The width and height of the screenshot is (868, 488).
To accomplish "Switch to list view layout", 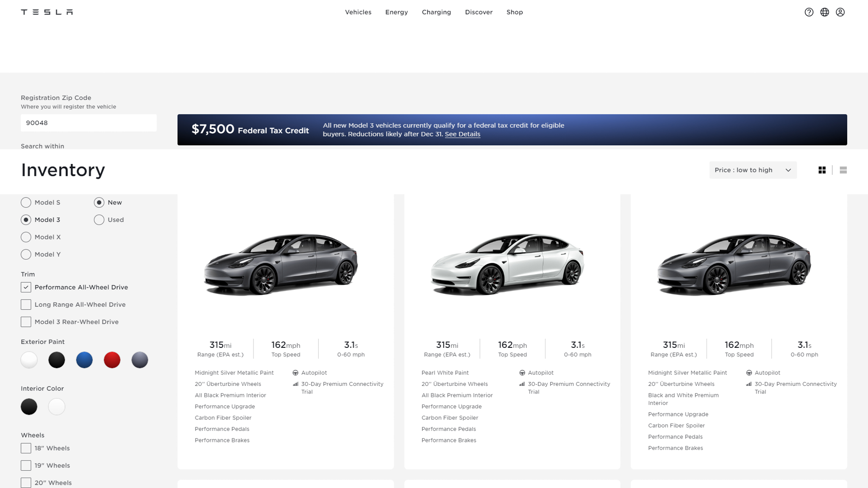I will coord(843,170).
